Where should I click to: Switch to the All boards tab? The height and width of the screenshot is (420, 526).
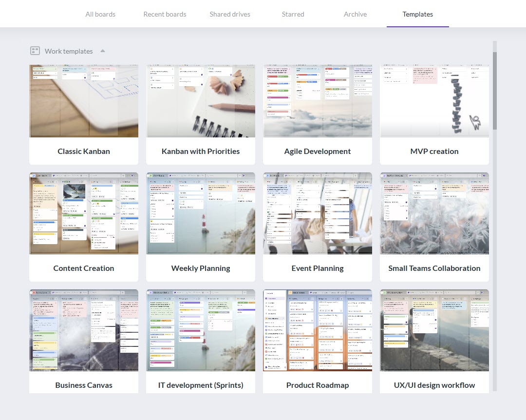(100, 14)
